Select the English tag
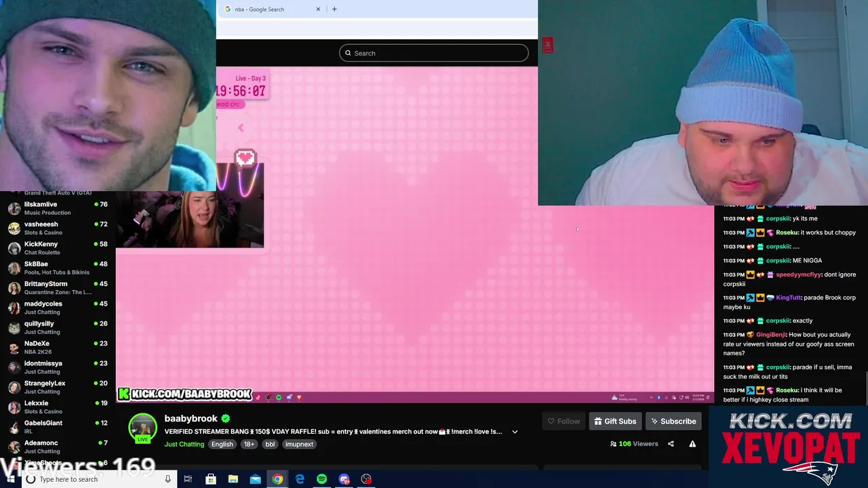The width and height of the screenshot is (868, 488). [222, 444]
